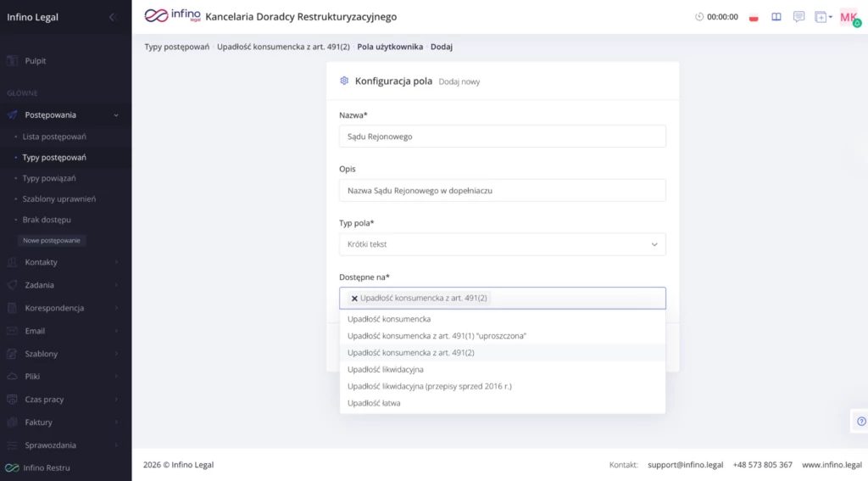Open the book documentation icon
868x481 pixels.
pos(776,17)
